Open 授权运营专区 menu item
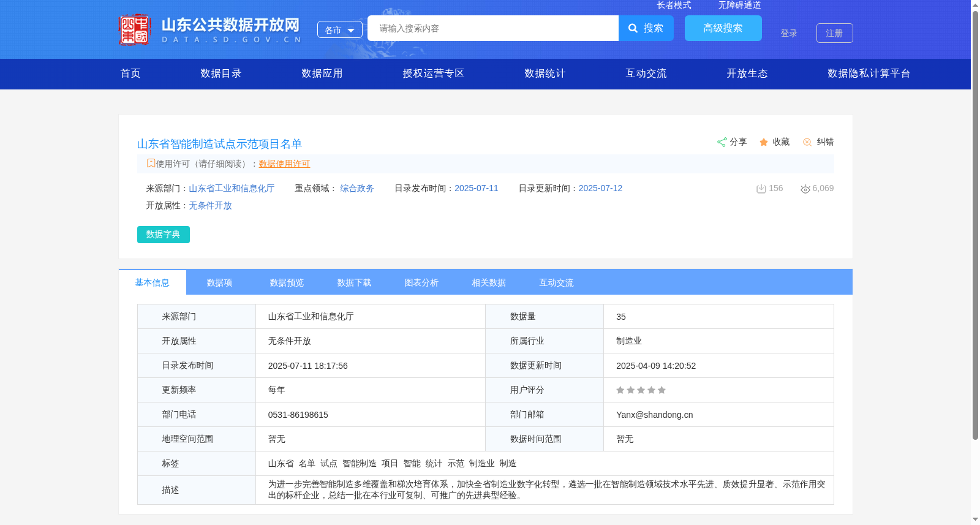This screenshot has width=980, height=525. point(434,74)
